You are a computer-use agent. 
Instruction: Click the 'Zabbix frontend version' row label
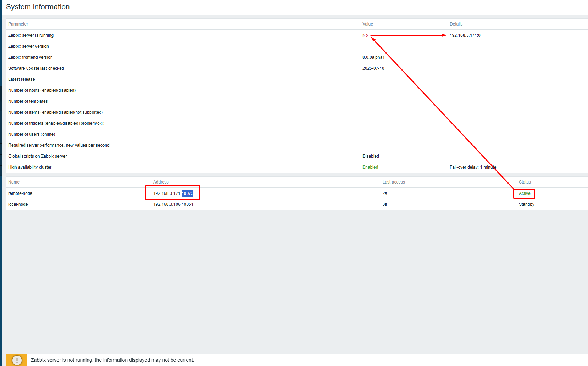[x=30, y=57]
